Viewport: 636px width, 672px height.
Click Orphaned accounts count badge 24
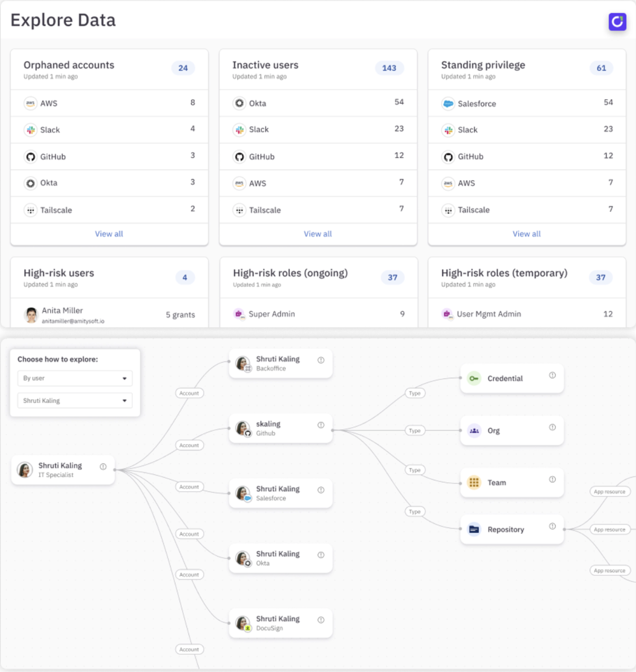(183, 68)
